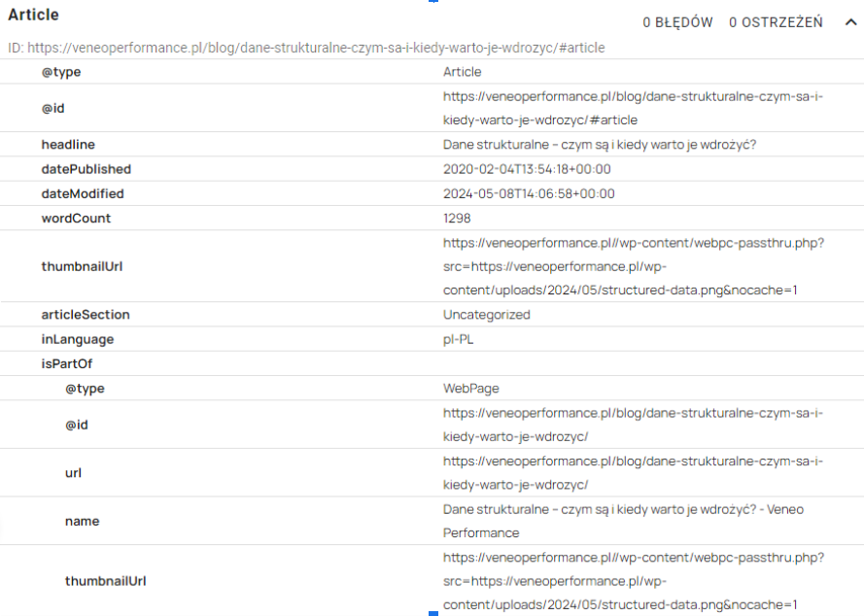Click the headline value starting with 'Dane strukturalne'
864x616 pixels.
point(599,145)
